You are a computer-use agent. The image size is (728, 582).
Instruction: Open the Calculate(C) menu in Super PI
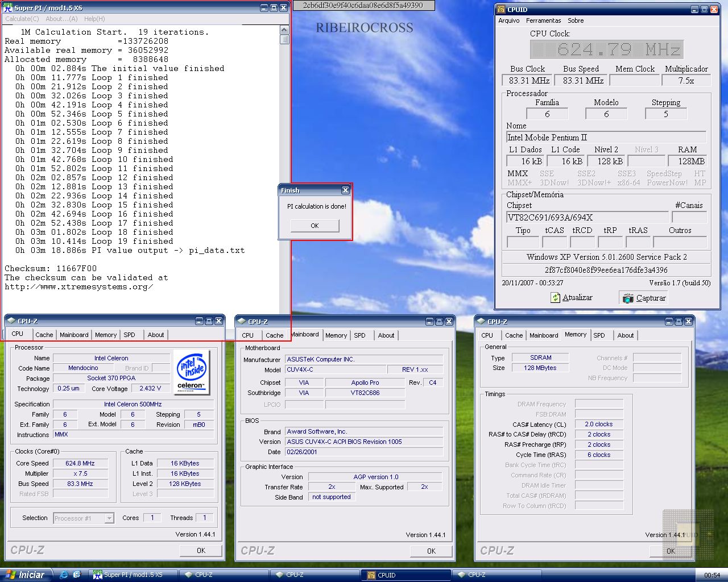[x=22, y=19]
